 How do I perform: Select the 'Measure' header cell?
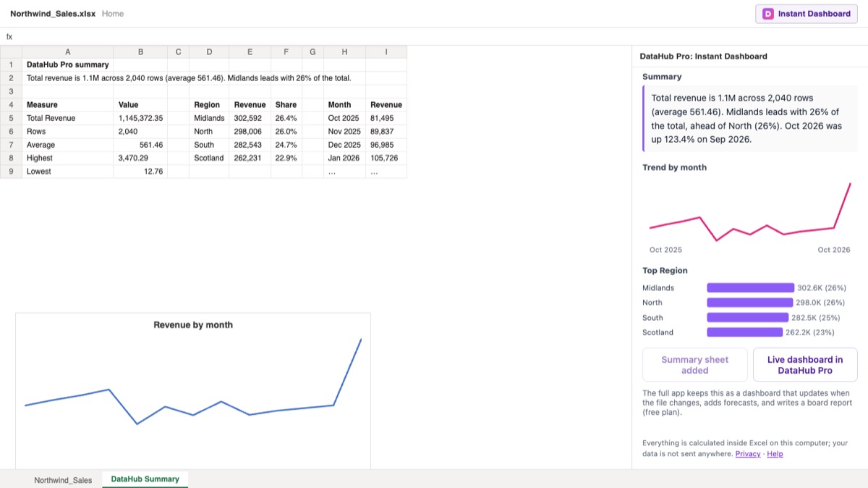[x=68, y=104]
